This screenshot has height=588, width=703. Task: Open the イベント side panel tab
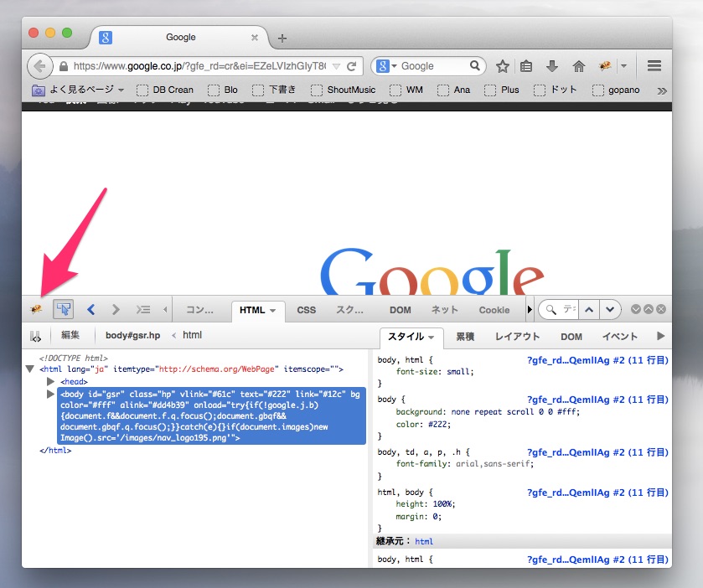tap(619, 337)
